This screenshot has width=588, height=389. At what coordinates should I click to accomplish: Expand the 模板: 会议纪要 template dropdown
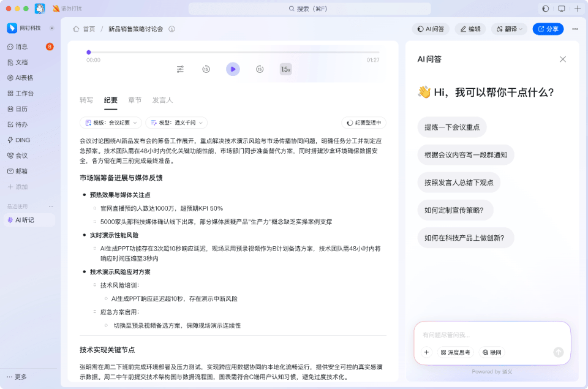[x=111, y=123]
